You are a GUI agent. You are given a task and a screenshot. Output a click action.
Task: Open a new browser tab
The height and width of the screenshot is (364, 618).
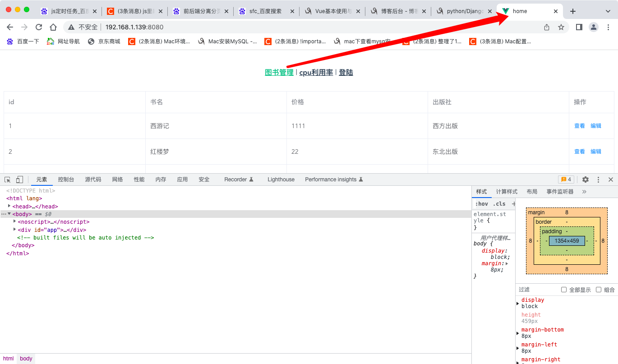(573, 11)
